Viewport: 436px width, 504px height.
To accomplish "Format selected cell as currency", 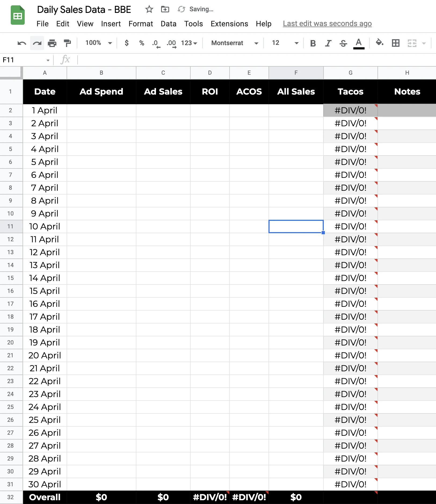I will (x=127, y=43).
